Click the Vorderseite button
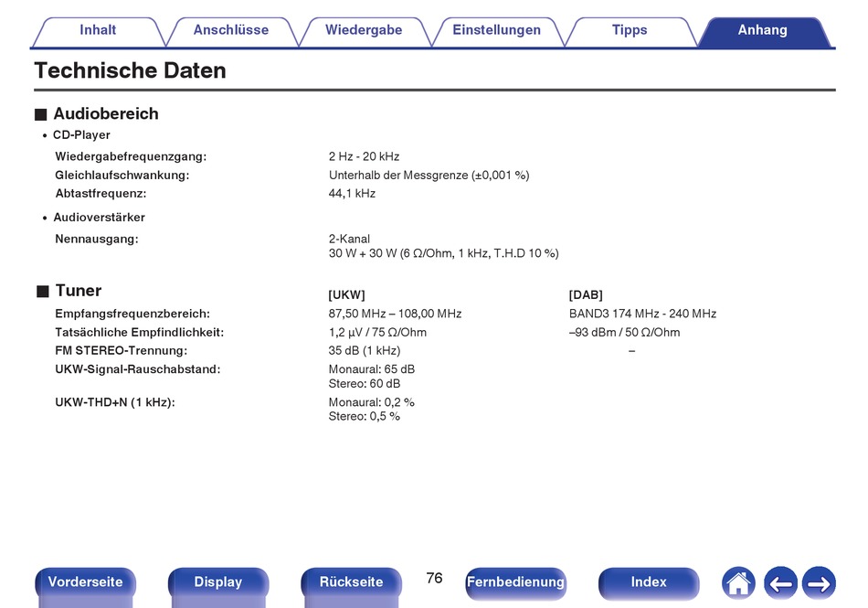The width and height of the screenshot is (868, 608). click(x=85, y=582)
